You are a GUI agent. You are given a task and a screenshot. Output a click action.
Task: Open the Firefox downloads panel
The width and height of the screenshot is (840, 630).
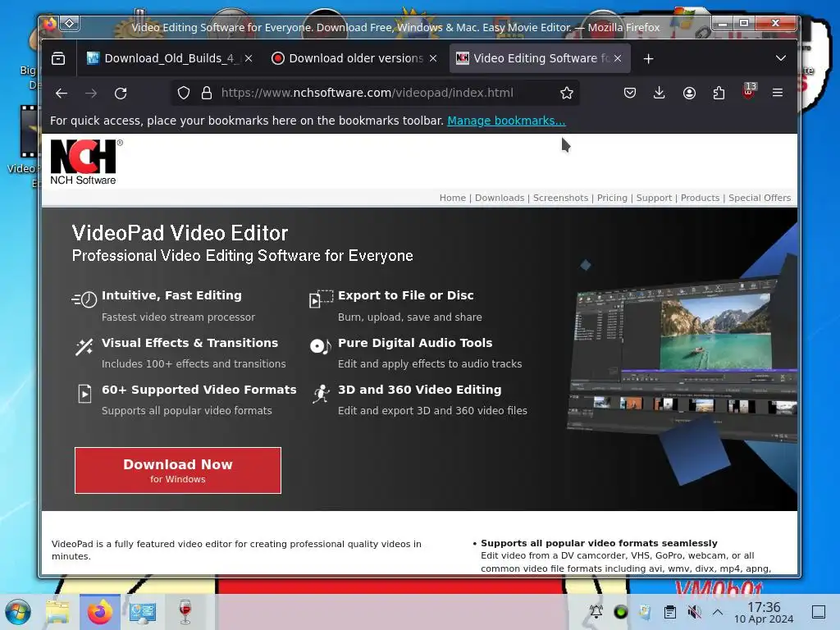coord(660,94)
